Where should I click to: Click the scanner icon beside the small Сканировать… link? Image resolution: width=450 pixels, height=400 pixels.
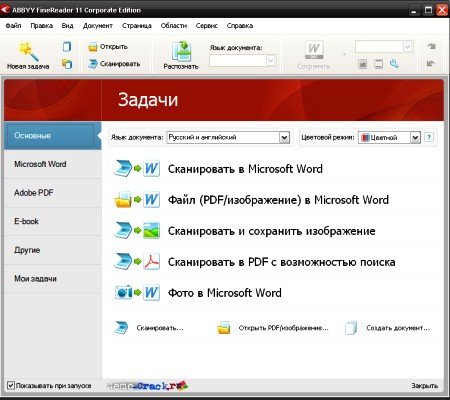[x=121, y=328]
